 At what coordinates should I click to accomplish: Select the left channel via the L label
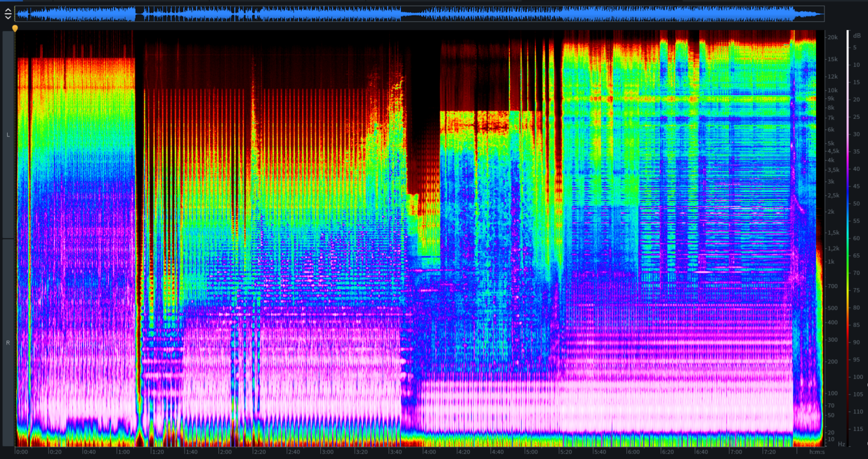tap(8, 135)
